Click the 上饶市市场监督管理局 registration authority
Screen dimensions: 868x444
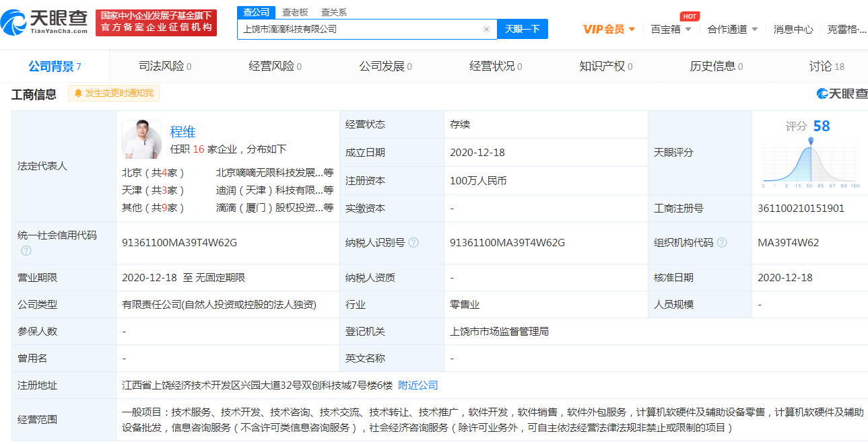tap(499, 331)
